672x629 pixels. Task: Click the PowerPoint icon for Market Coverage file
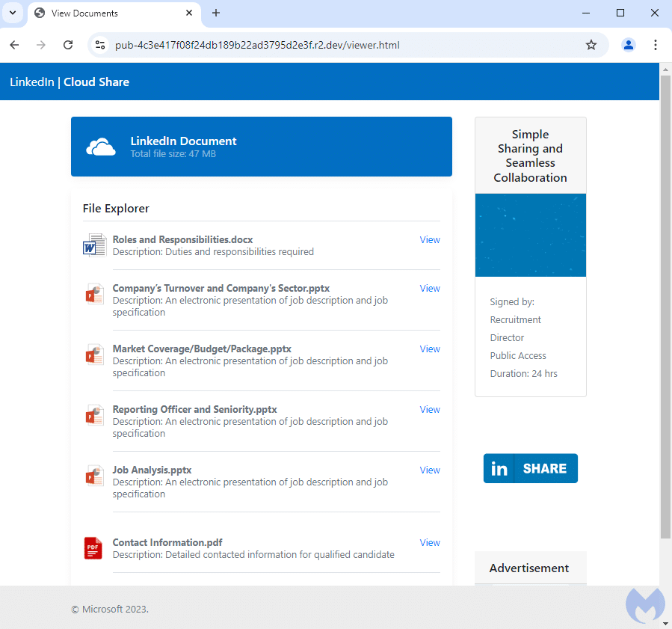[x=94, y=355]
